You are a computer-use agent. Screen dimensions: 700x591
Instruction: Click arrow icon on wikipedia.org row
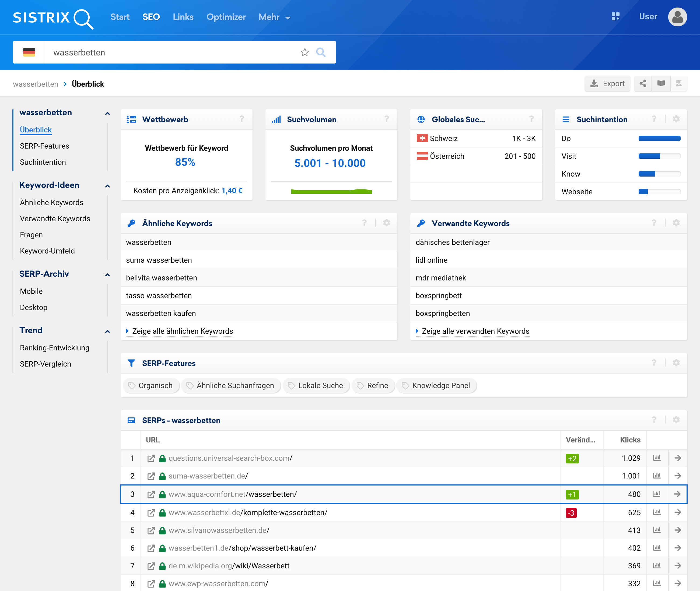(678, 566)
